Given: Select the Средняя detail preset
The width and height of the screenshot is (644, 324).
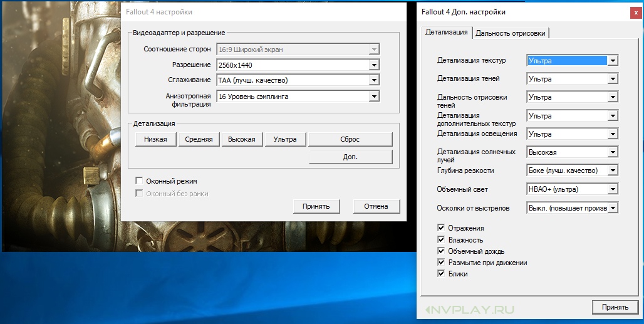Looking at the screenshot, I should pyautogui.click(x=199, y=139).
